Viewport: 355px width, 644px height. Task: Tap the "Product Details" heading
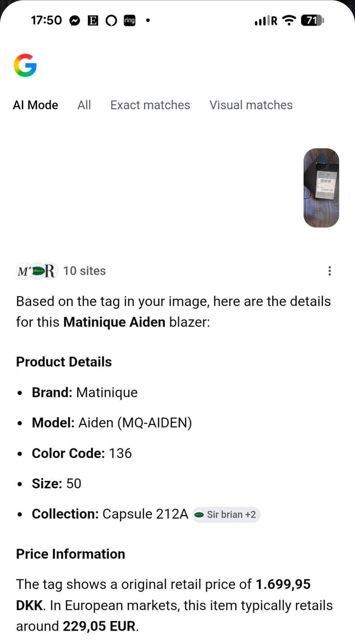[64, 362]
